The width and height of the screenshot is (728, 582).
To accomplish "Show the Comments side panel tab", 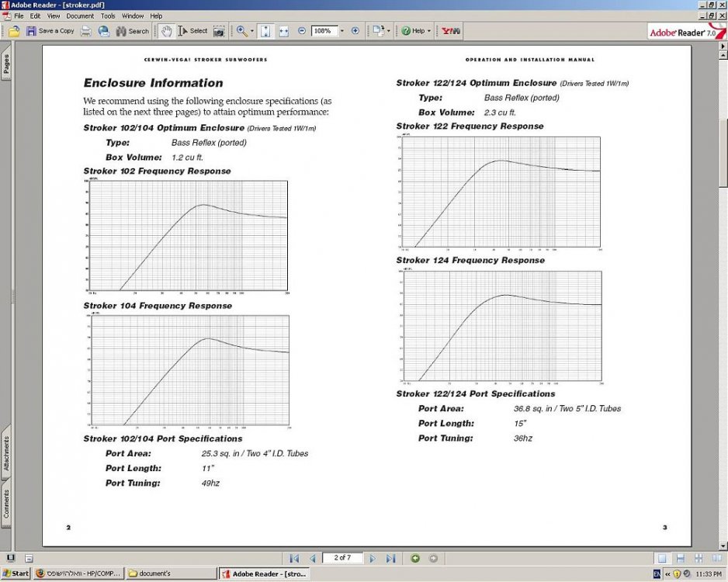I will click(6, 504).
